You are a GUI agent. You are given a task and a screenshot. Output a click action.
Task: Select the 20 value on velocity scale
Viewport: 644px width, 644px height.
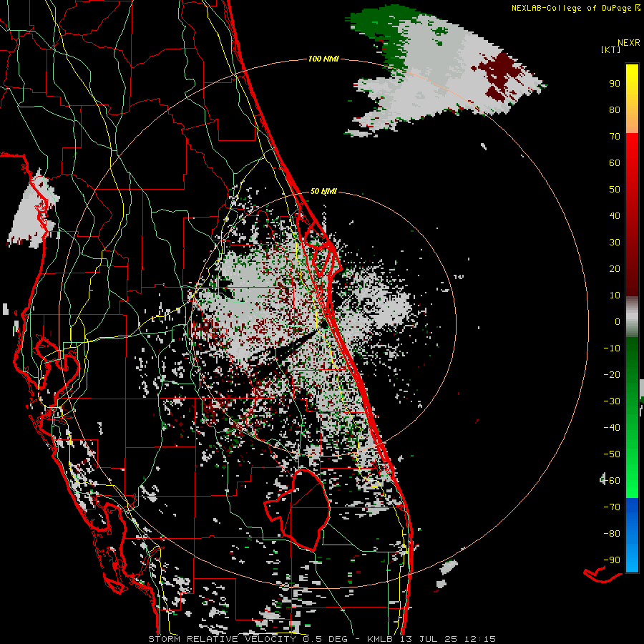coord(615,269)
